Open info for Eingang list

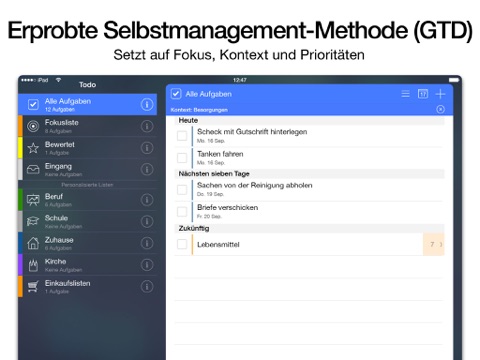(147, 170)
